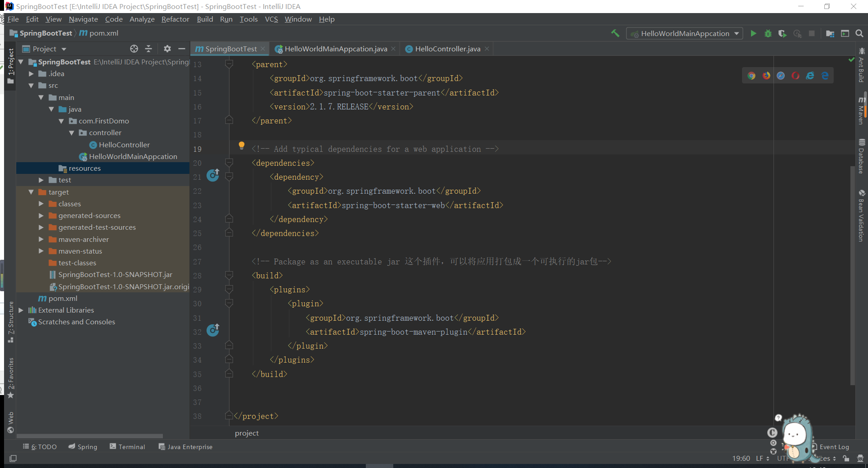Viewport: 868px width, 468px height.
Task: Expand the test folder
Action: click(41, 180)
